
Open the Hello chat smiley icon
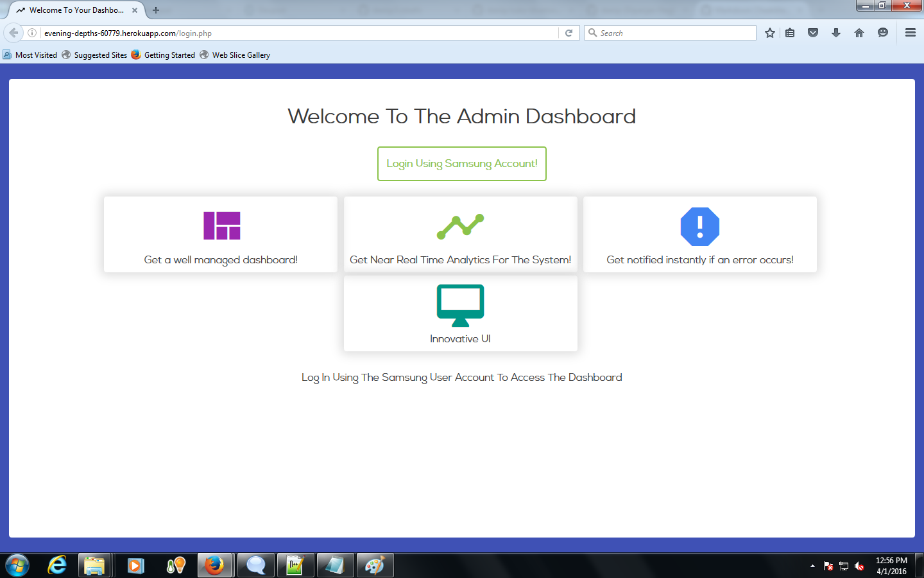coord(883,33)
